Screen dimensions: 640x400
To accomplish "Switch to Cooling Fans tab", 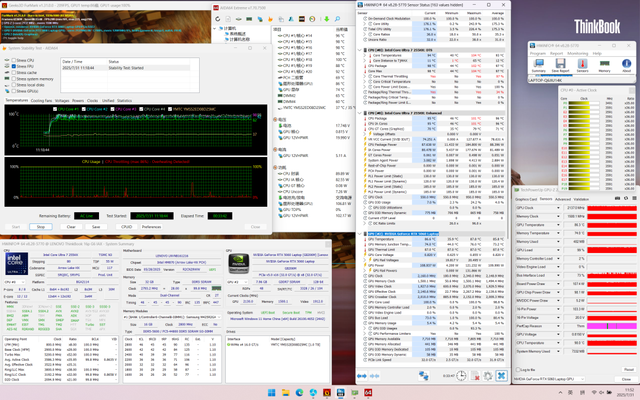I will point(41,100).
